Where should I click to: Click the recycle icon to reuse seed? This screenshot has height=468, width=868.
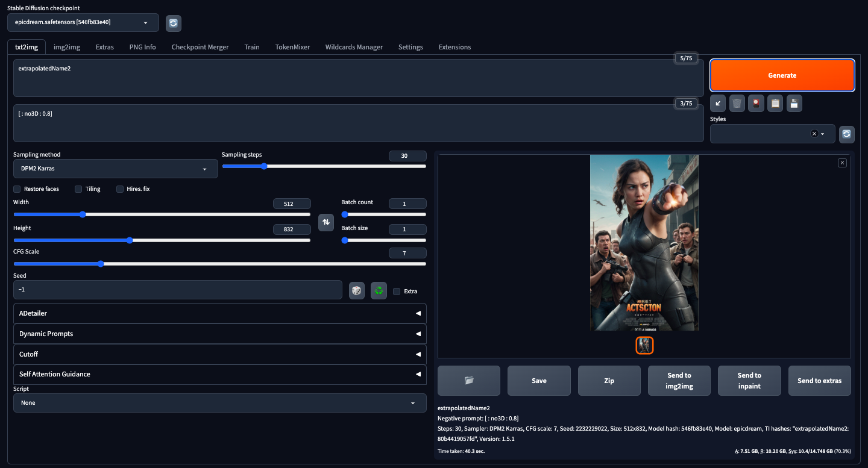point(379,291)
